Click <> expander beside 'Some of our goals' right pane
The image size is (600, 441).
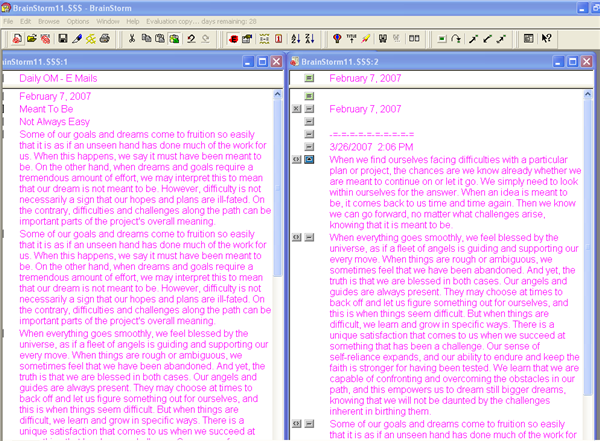(x=297, y=424)
